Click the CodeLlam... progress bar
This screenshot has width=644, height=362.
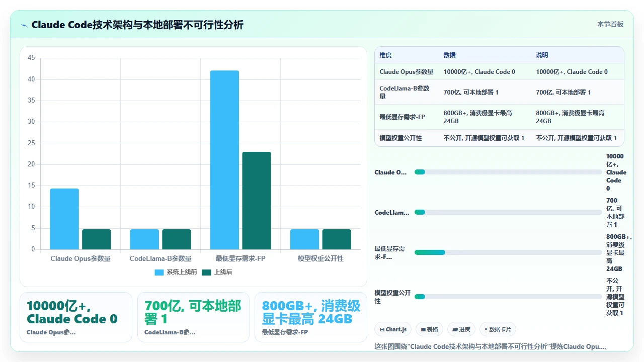508,212
